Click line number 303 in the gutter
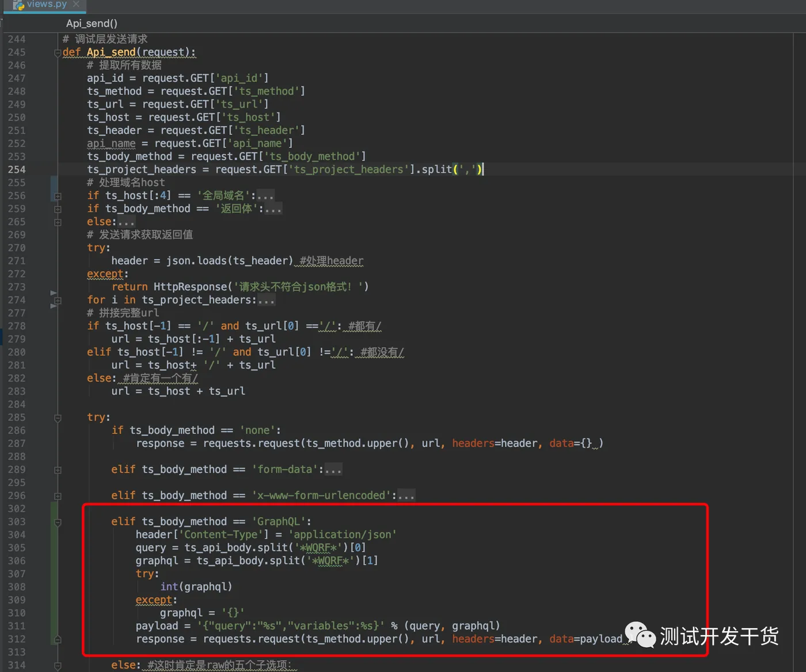Image resolution: width=806 pixels, height=672 pixels. 17,522
